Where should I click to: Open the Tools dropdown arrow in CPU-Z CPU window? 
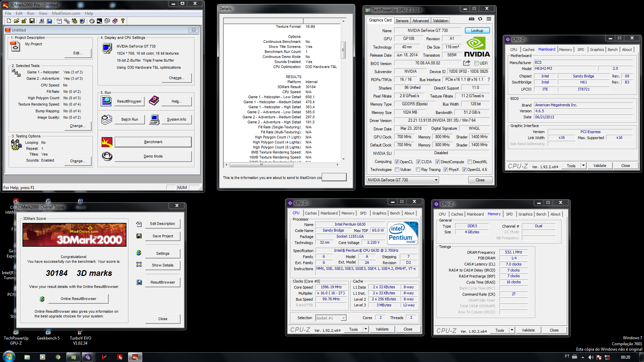click(366, 329)
